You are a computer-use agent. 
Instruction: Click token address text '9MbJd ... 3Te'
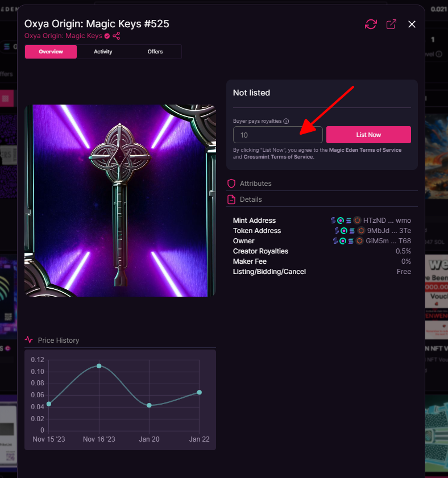pyautogui.click(x=389, y=231)
